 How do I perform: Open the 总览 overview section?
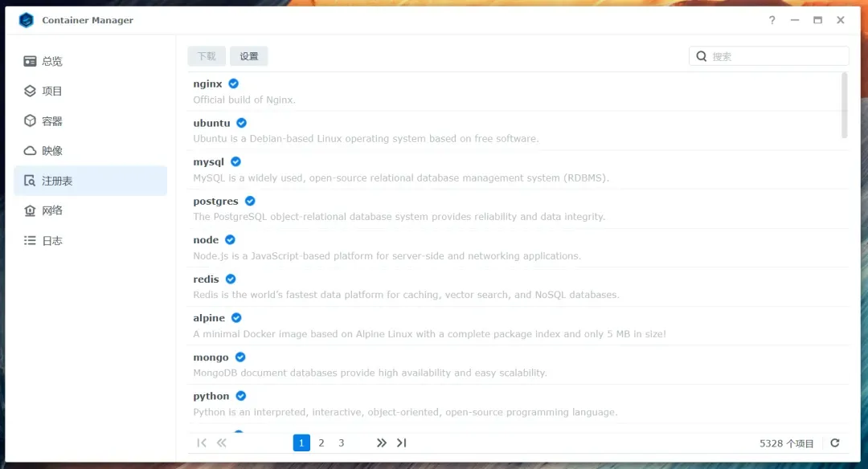(90, 61)
